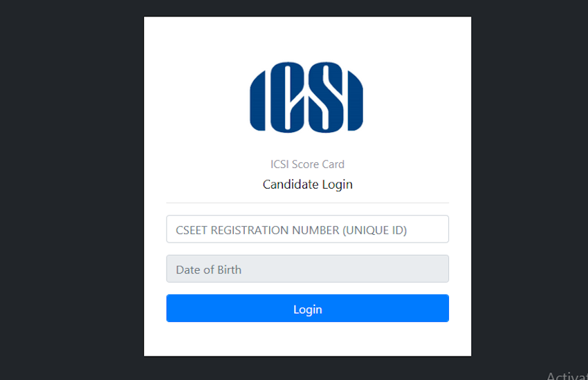Click the dark background left of card
This screenshot has width=588, height=380.
[72, 187]
